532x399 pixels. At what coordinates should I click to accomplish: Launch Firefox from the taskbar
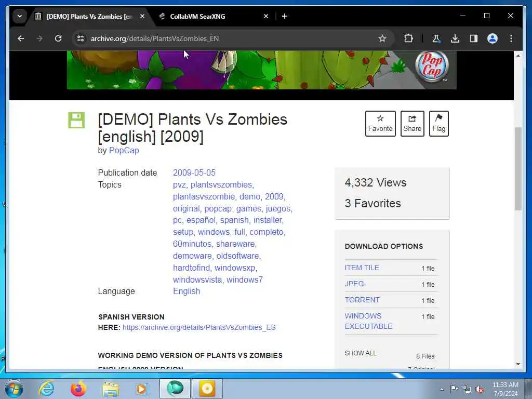pyautogui.click(x=78, y=389)
